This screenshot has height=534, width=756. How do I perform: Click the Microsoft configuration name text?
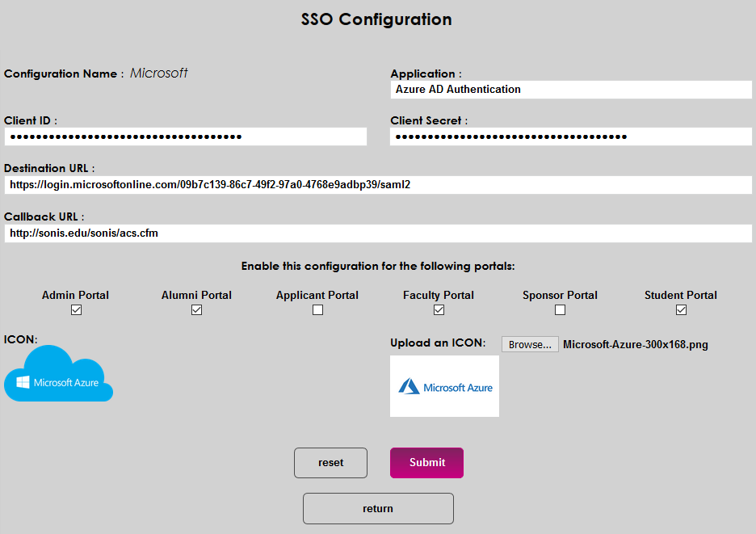pos(159,74)
